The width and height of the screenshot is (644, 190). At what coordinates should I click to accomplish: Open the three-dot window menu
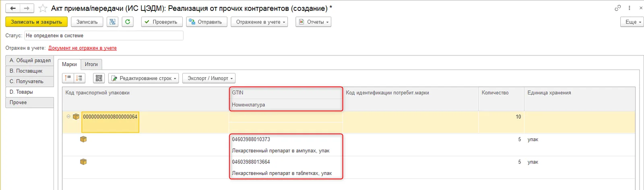click(630, 8)
